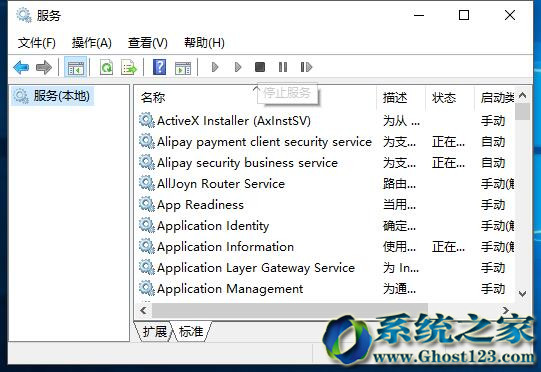541x372 pixels.
Task: Click the Export List toolbar icon
Action: (x=129, y=67)
